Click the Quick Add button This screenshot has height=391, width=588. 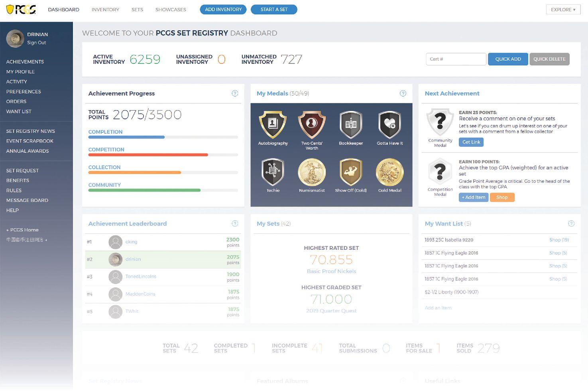coord(508,59)
